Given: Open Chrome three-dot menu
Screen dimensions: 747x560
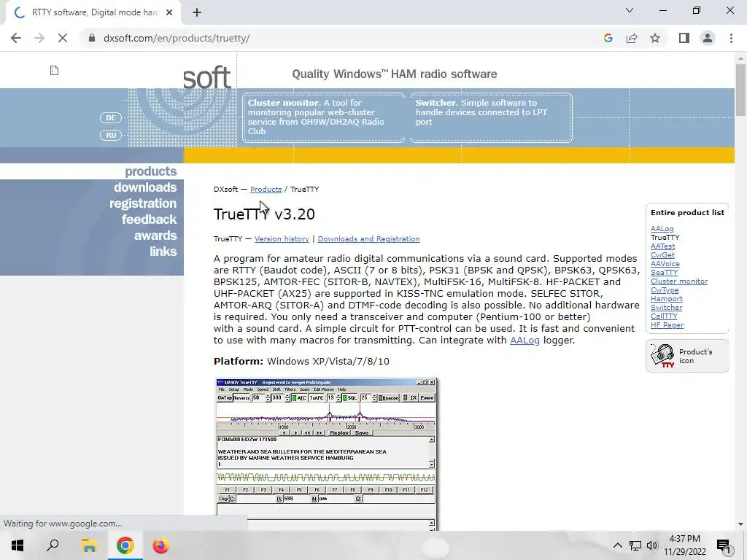Looking at the screenshot, I should [x=731, y=38].
